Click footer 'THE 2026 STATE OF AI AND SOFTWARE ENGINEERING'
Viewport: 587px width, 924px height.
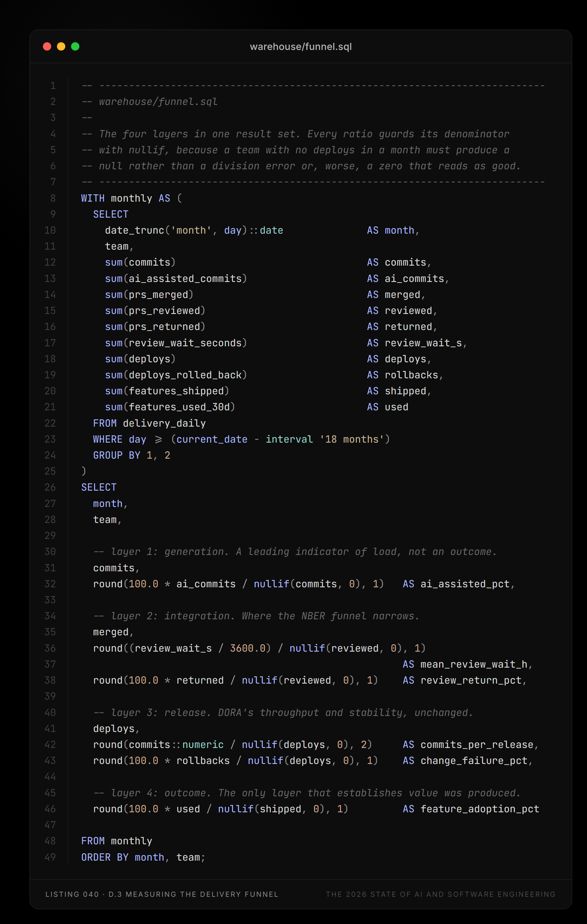440,895
